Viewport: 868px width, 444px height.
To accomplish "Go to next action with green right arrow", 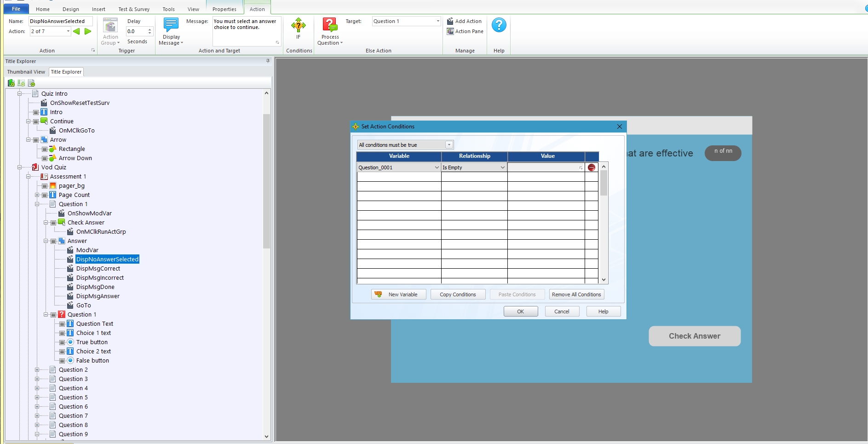I will pos(88,31).
